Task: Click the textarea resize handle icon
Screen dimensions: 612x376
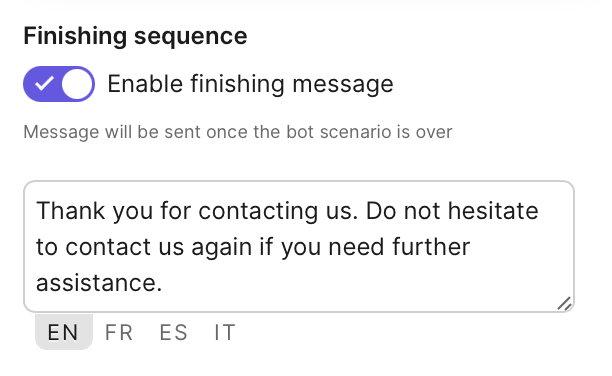Action: [x=564, y=303]
